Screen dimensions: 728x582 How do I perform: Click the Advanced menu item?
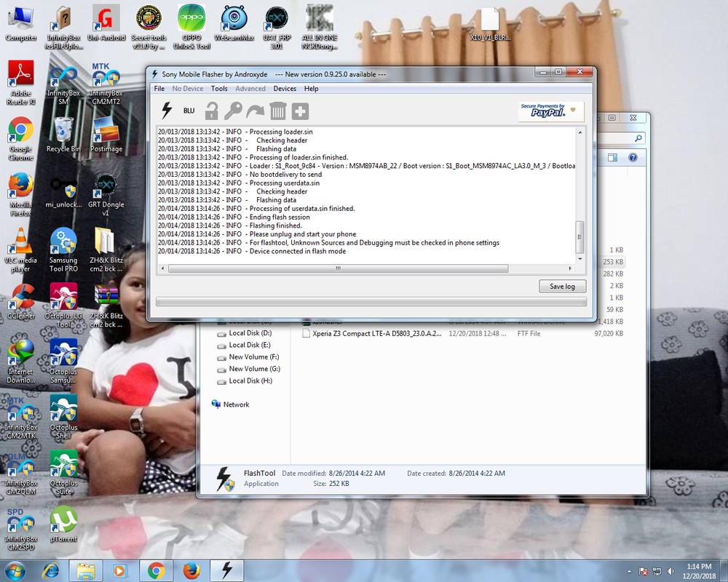point(250,89)
